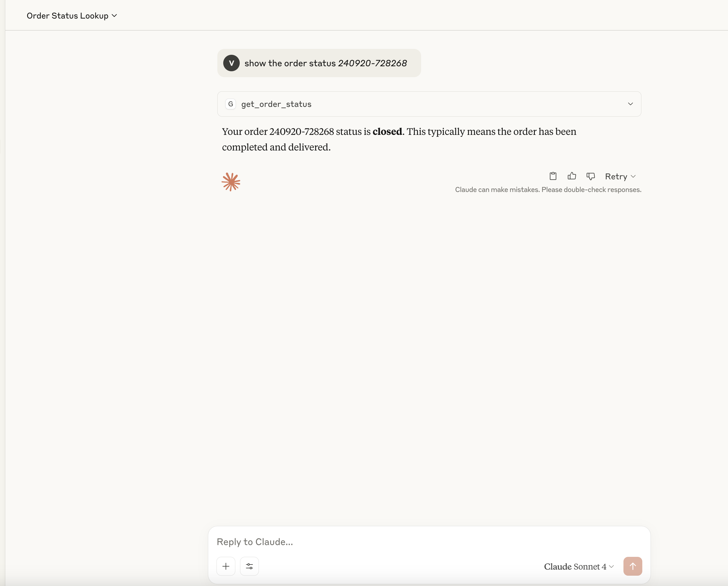Give the response a thumbs down
The width and height of the screenshot is (728, 586).
590,176
